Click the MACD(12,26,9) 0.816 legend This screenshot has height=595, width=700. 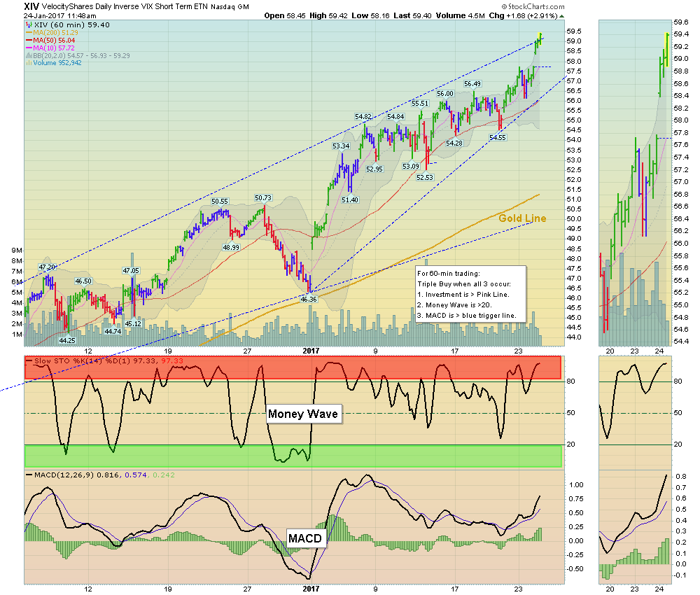100,475
